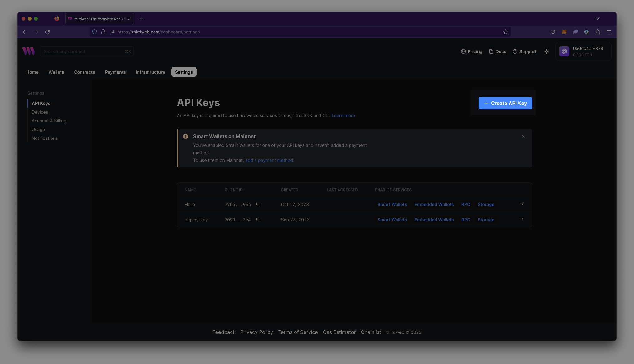The image size is (634, 364).
Task: Open the Support menu
Action: [524, 51]
